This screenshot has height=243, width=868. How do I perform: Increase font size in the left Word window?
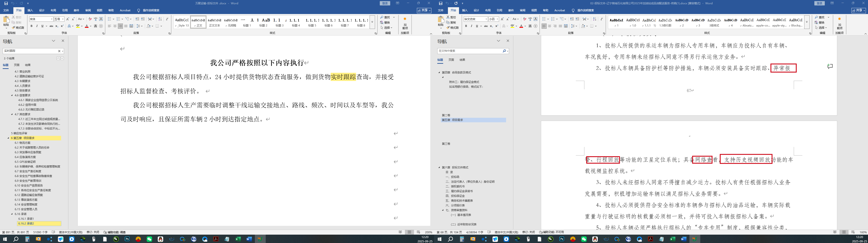[x=68, y=19]
